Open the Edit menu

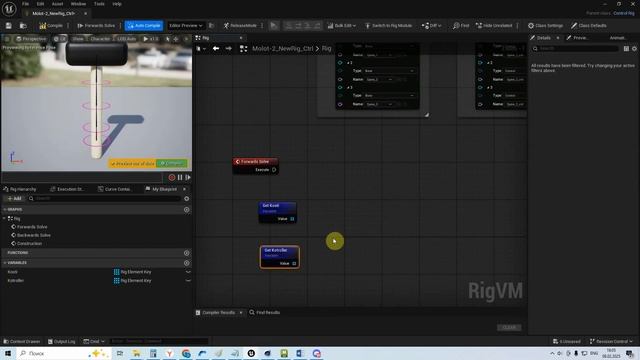tap(40, 4)
